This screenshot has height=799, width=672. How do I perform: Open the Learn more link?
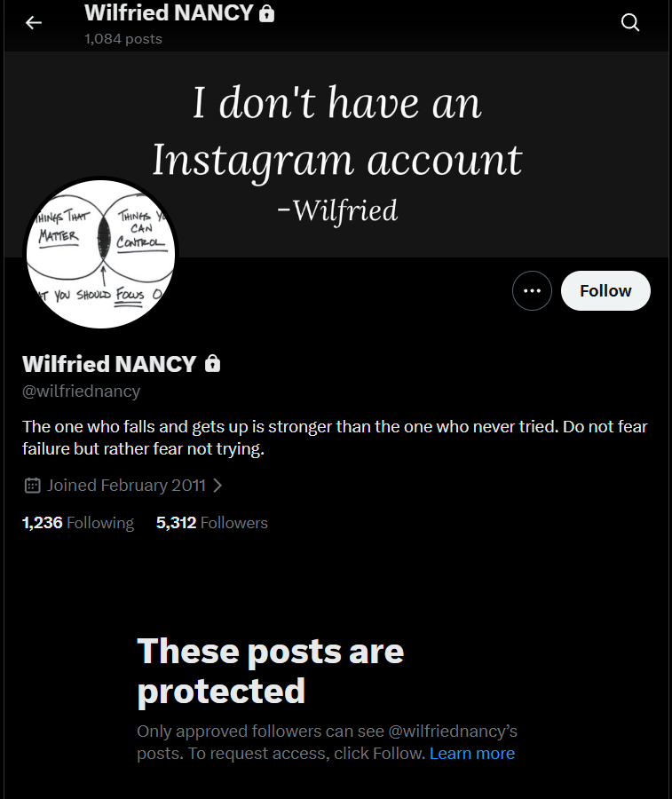pos(471,754)
